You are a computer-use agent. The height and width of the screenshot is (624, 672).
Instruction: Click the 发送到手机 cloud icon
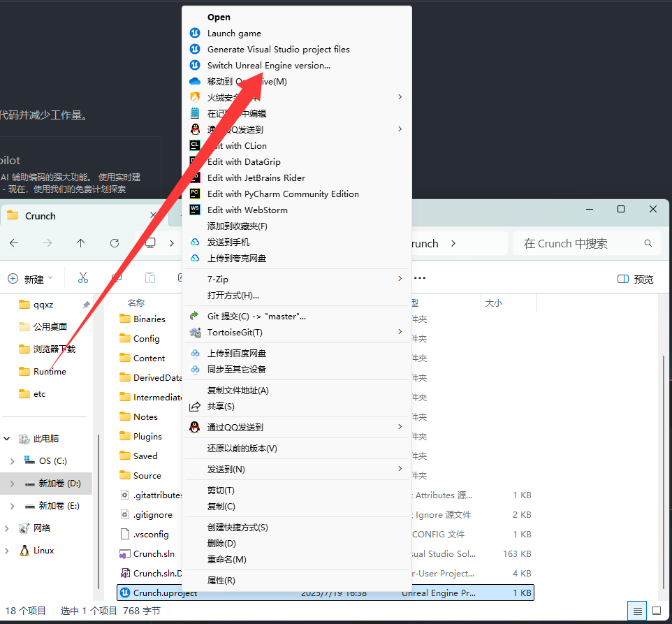click(x=195, y=242)
